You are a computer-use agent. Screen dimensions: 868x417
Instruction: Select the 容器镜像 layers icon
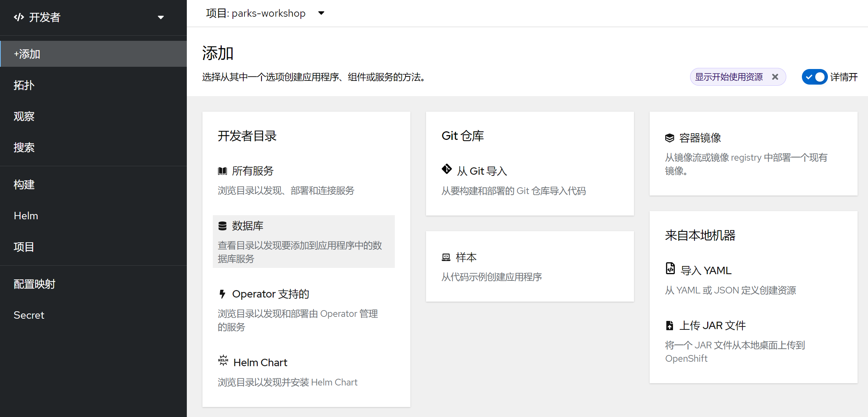point(669,137)
